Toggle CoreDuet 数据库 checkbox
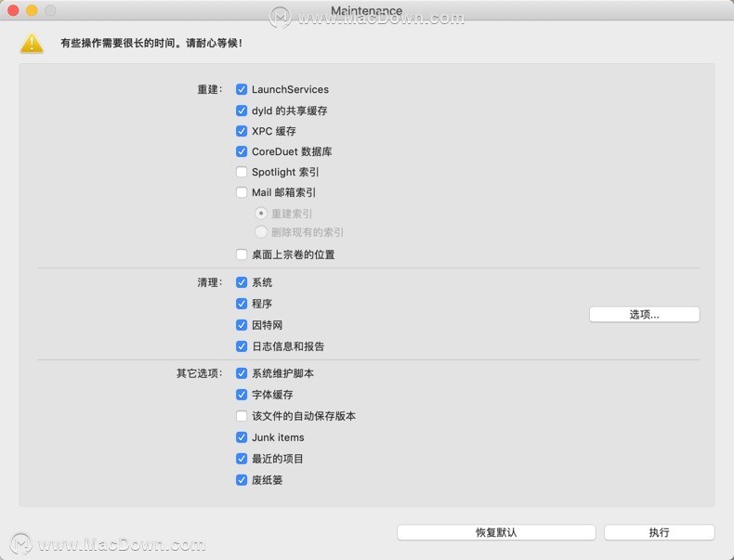Viewport: 734px width, 560px height. pos(242,151)
